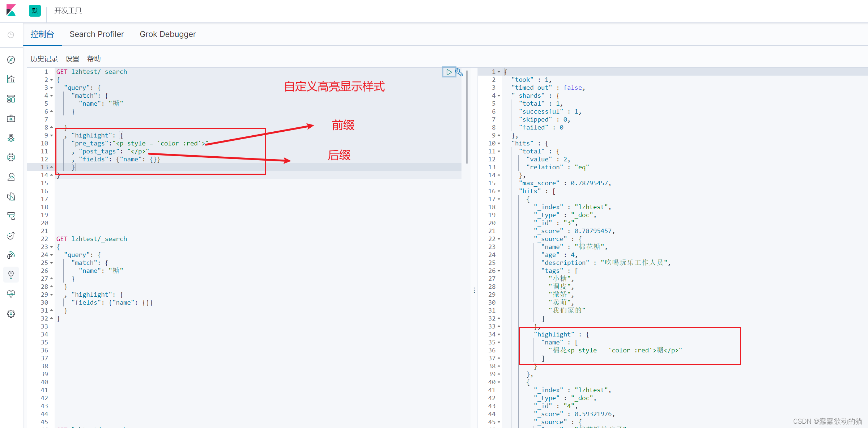
Task: Open Uptime icon in sidebar
Action: tap(11, 236)
